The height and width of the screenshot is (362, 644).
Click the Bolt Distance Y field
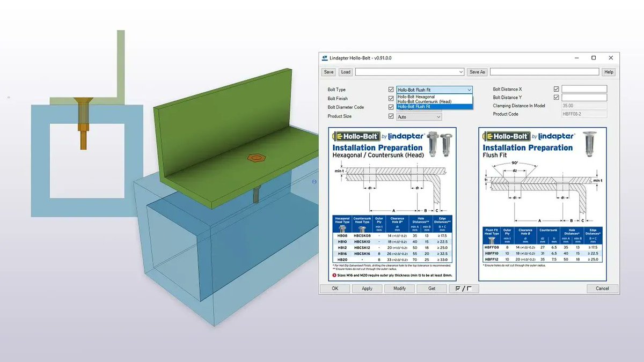tap(584, 98)
